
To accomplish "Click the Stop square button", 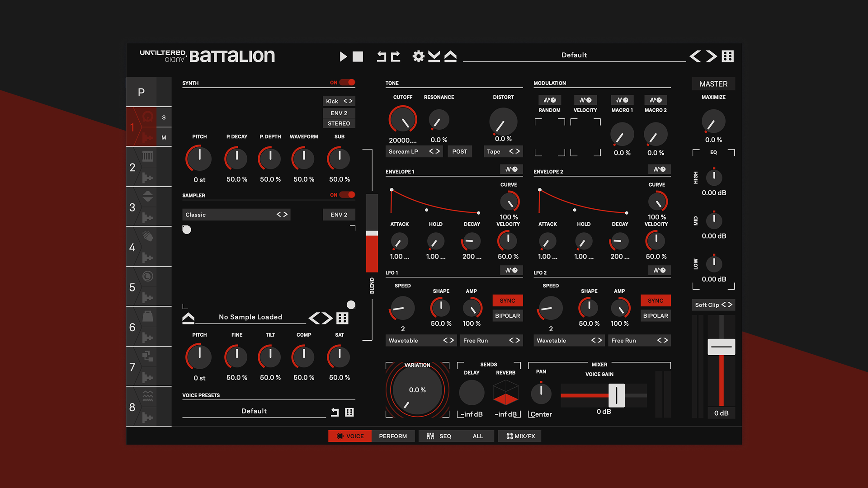I will (358, 56).
